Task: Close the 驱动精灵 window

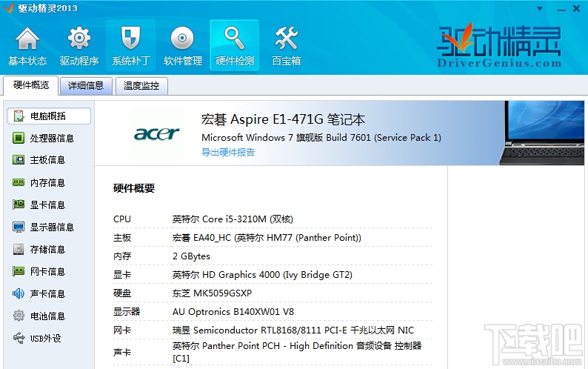Action: coord(577,8)
